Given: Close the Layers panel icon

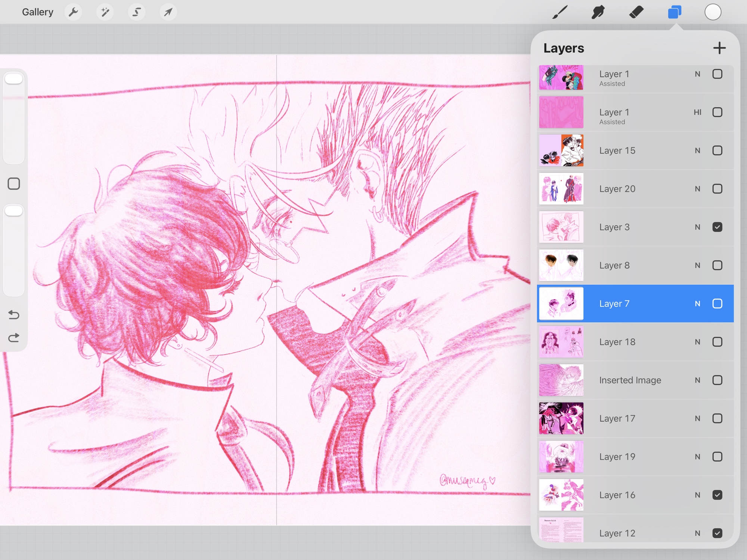Looking at the screenshot, I should [675, 12].
